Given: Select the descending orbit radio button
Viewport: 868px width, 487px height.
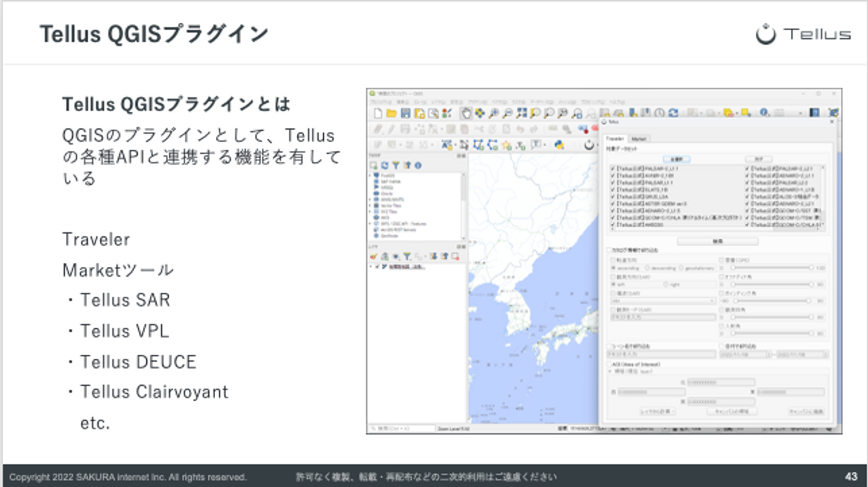Looking at the screenshot, I should [647, 268].
